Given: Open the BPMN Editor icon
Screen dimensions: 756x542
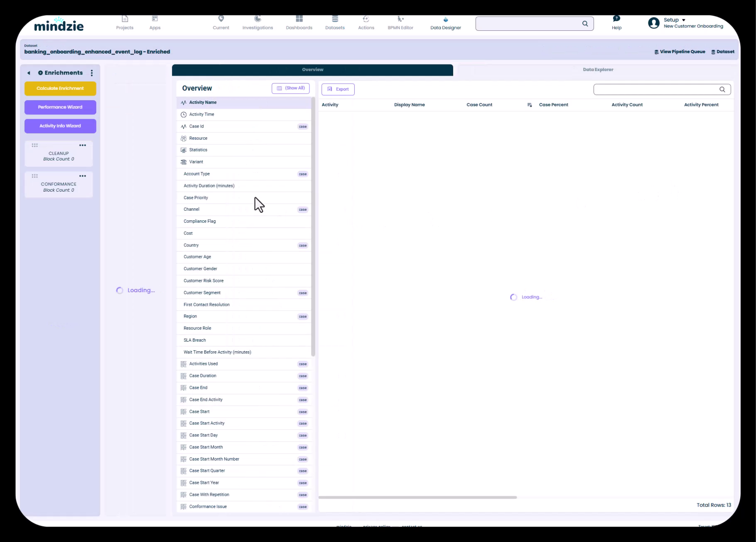Looking at the screenshot, I should point(400,19).
